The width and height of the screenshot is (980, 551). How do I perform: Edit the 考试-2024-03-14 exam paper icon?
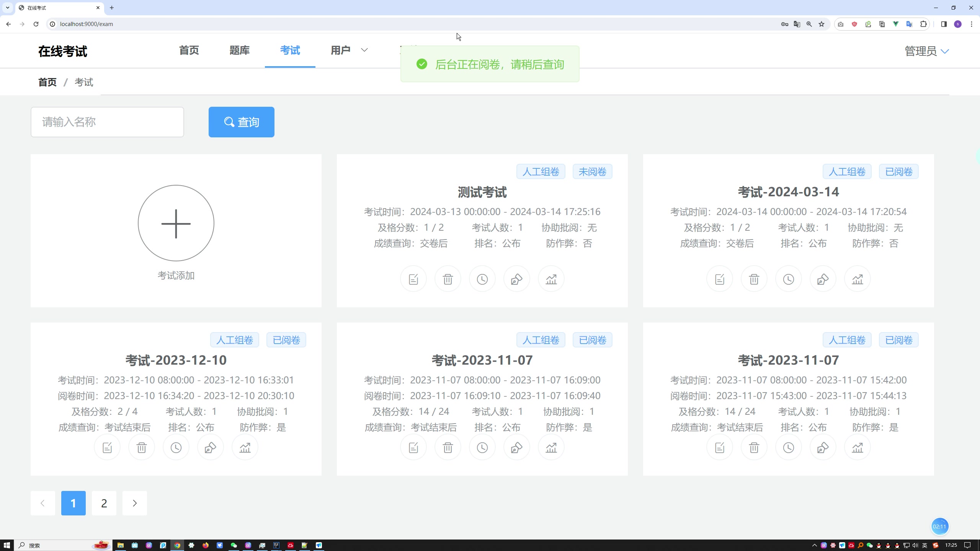click(720, 279)
